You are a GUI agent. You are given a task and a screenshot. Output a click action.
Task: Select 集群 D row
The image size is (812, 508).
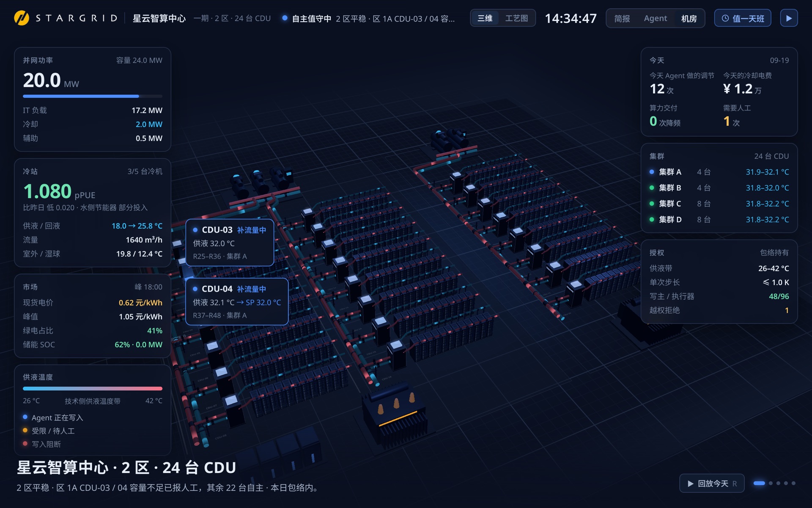click(x=719, y=219)
